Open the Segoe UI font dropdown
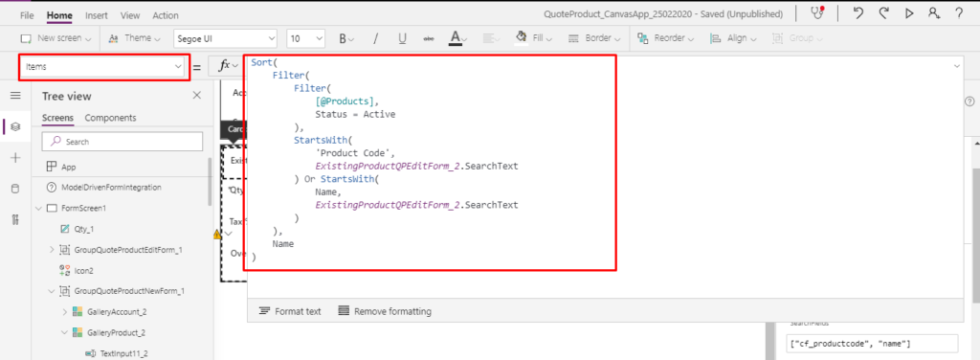This screenshot has height=360, width=980. (x=225, y=38)
